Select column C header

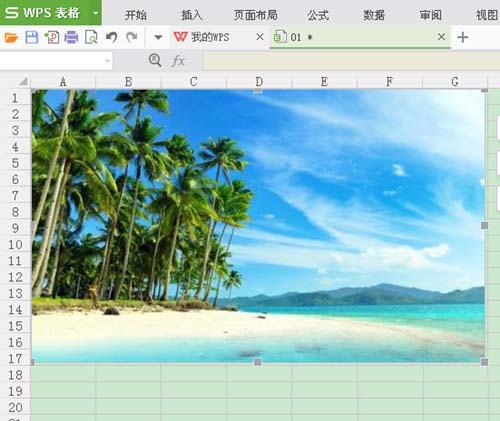(194, 82)
